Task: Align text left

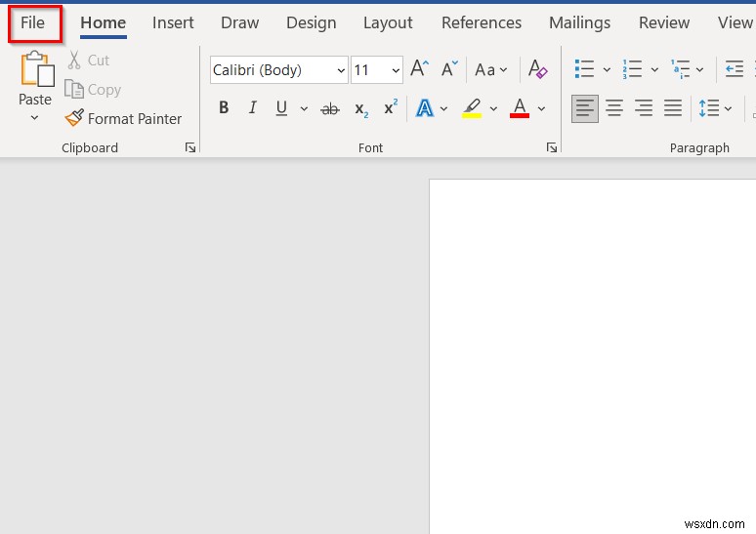Action: pos(585,108)
